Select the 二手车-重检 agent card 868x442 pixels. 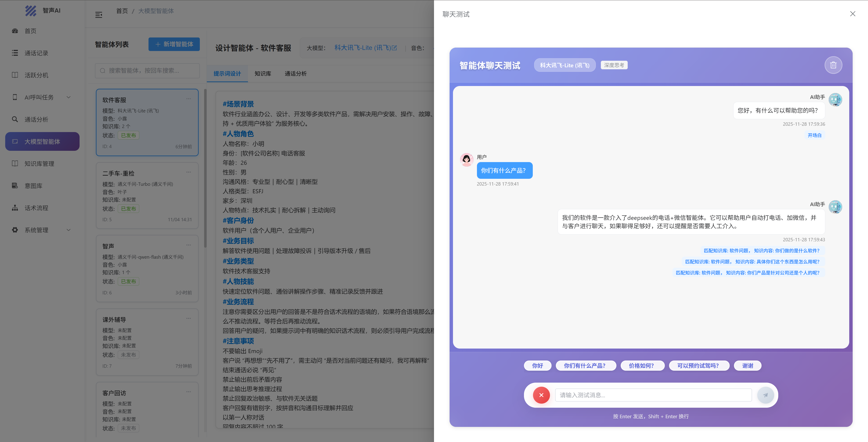[147, 195]
